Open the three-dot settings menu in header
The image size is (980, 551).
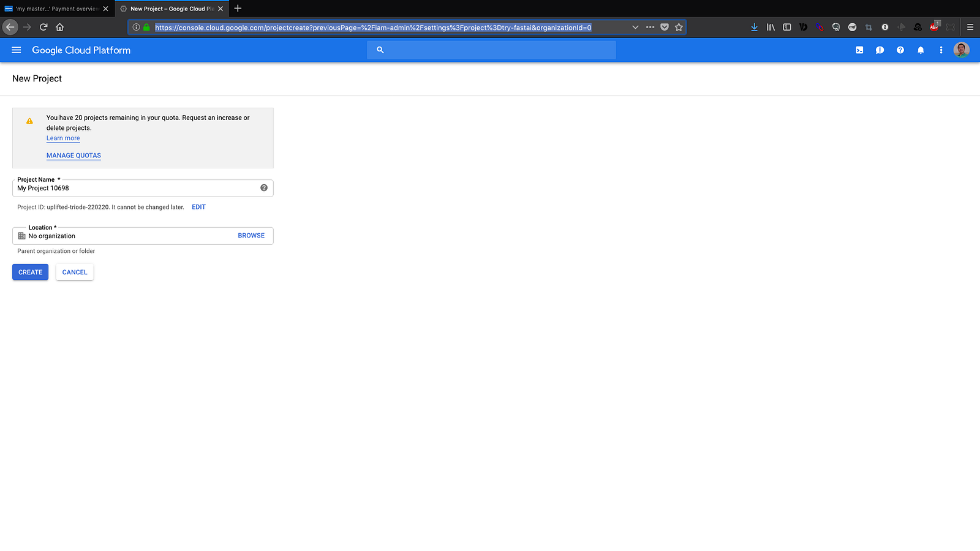point(941,50)
